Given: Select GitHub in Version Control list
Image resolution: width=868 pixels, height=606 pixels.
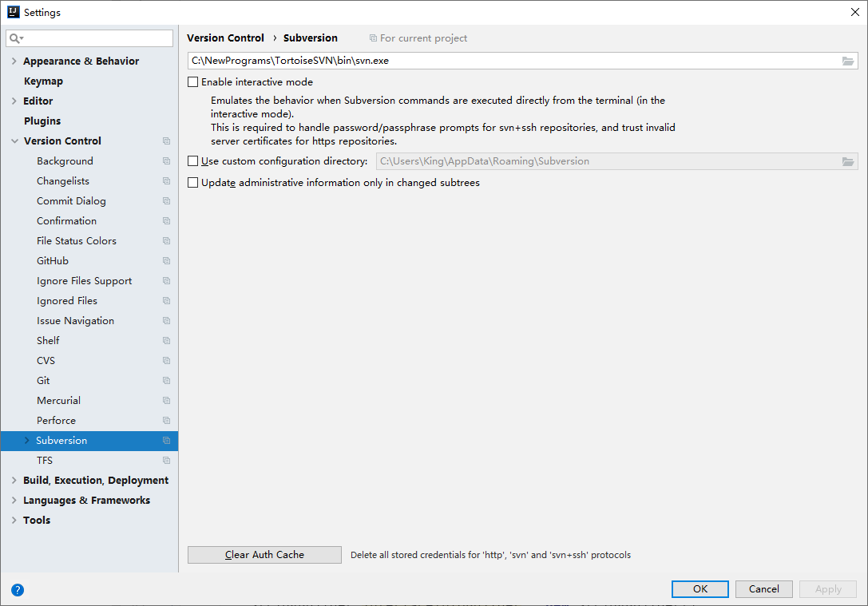Looking at the screenshot, I should point(53,261).
